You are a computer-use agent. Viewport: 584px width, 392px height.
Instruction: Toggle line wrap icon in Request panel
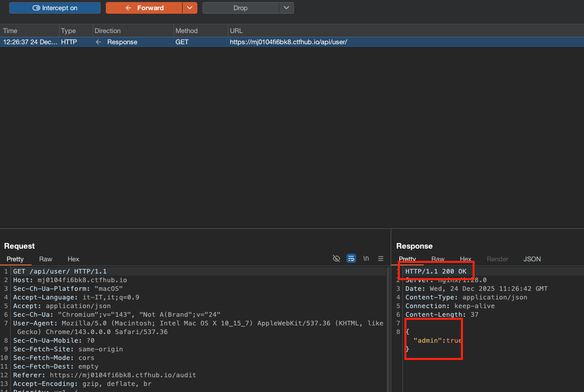click(351, 258)
